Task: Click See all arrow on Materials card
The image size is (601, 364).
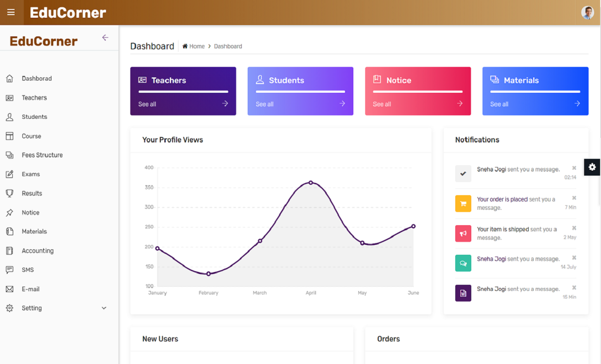Action: click(577, 104)
